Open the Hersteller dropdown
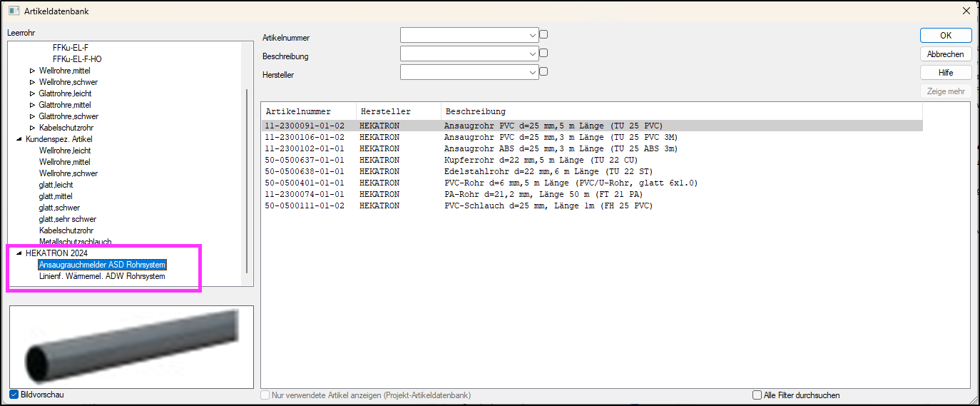980x406 pixels. (x=533, y=72)
